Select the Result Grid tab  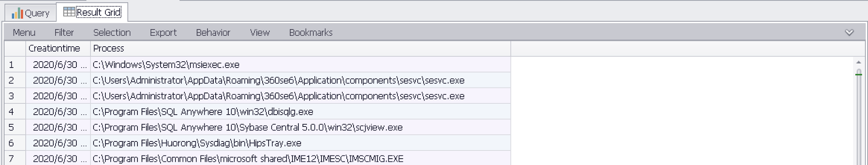point(92,12)
